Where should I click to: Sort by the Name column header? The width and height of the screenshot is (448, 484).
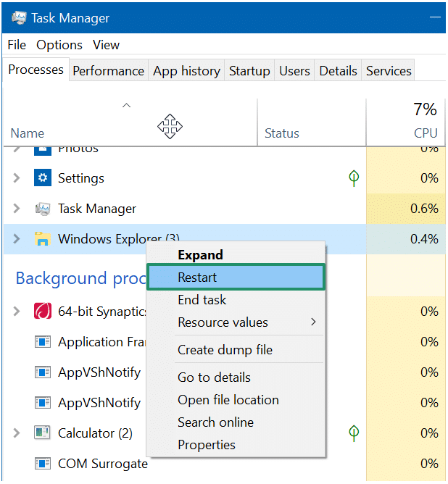tap(130, 122)
